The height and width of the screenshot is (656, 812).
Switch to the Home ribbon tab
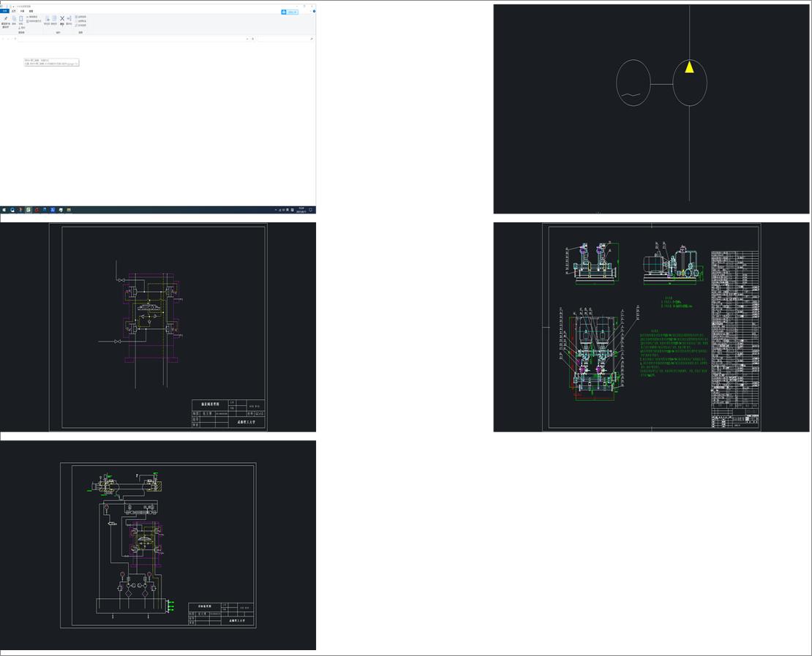pos(14,11)
